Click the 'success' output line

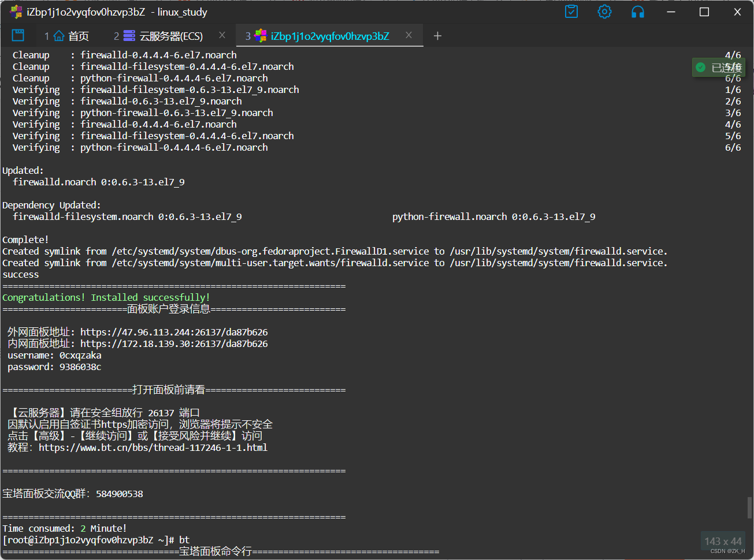(21, 274)
